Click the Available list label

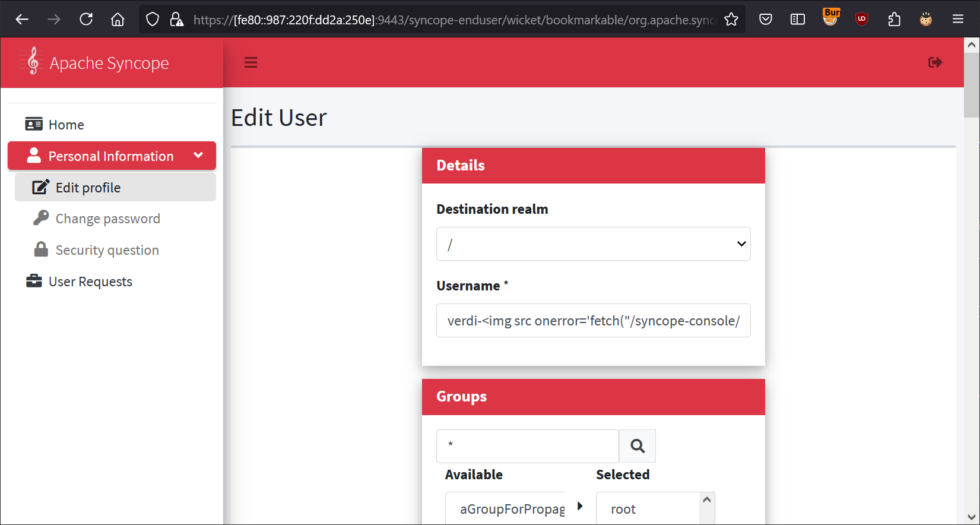point(474,475)
